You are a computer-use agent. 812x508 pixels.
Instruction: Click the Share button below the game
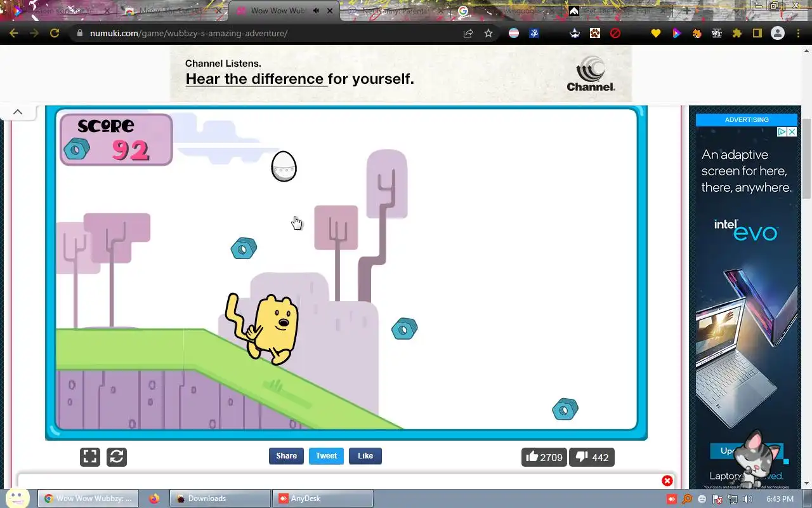pos(286,456)
